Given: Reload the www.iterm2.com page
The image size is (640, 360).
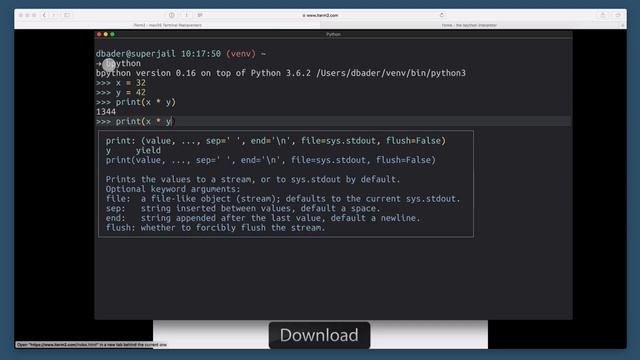Looking at the screenshot, I should click(x=442, y=15).
